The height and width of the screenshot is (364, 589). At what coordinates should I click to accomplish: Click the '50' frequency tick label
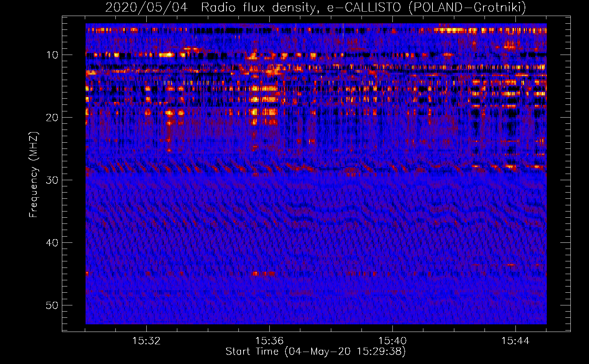52,305
